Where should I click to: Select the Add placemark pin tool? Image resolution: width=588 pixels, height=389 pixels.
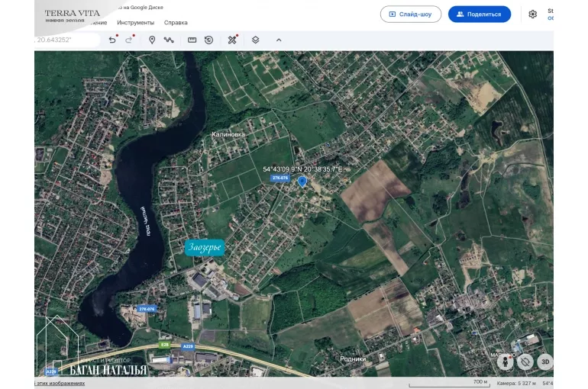click(x=152, y=40)
